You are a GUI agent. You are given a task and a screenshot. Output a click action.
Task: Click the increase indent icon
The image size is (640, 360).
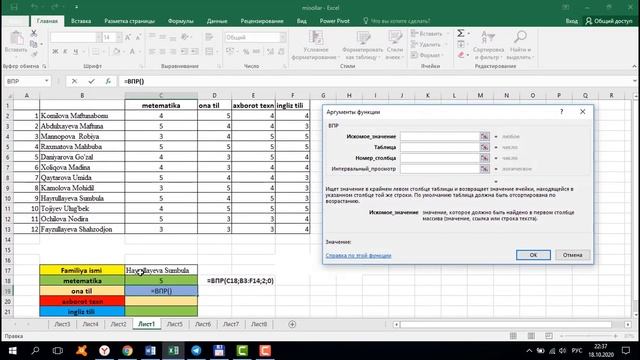(195, 51)
